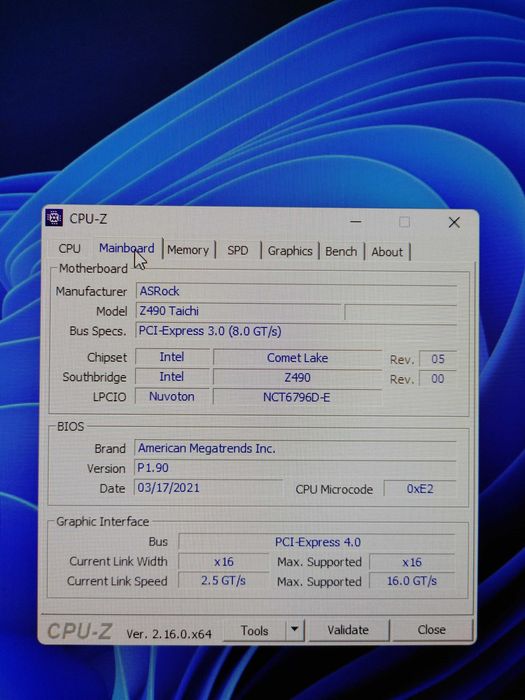The width and height of the screenshot is (525, 700).
Task: Go to the Bench tab
Action: coord(341,251)
